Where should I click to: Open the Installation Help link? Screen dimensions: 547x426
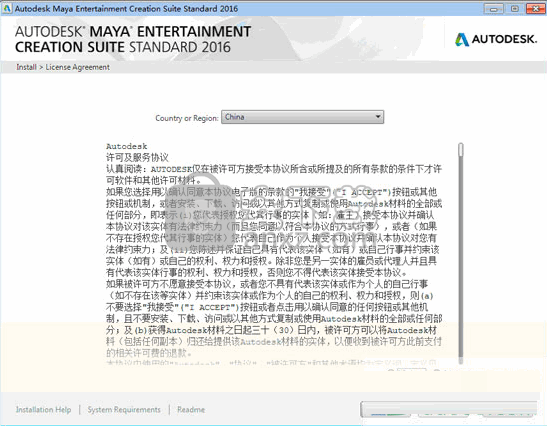click(x=43, y=410)
